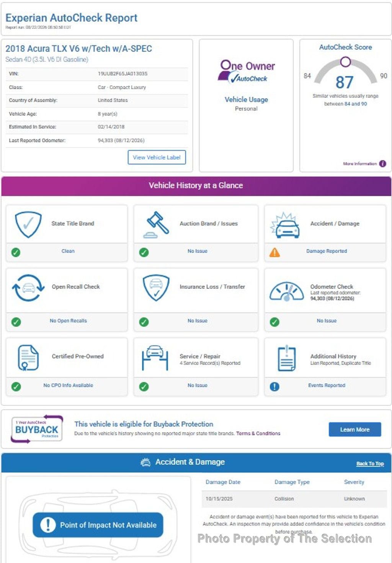Click the Car - Compact Luxury class value
This screenshot has width=392, height=563.
pyautogui.click(x=122, y=87)
